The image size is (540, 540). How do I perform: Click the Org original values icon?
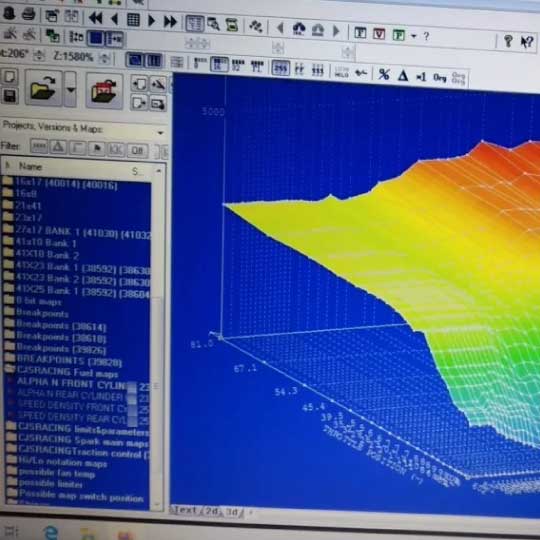pyautogui.click(x=439, y=77)
